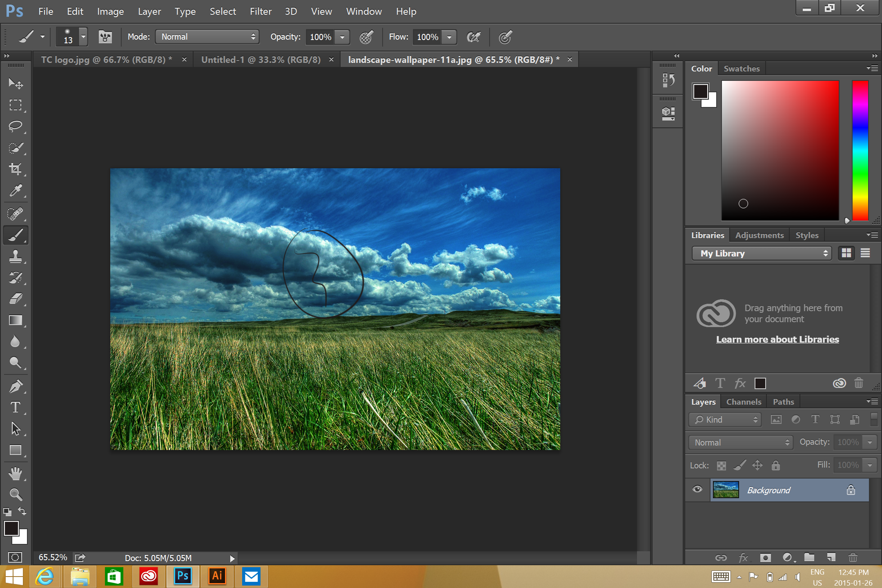Open the brush Mode dropdown
This screenshot has width=882, height=588.
click(x=207, y=37)
